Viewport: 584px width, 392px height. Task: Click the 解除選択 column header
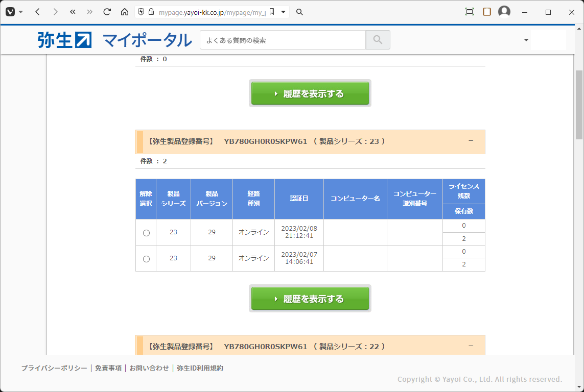click(146, 199)
